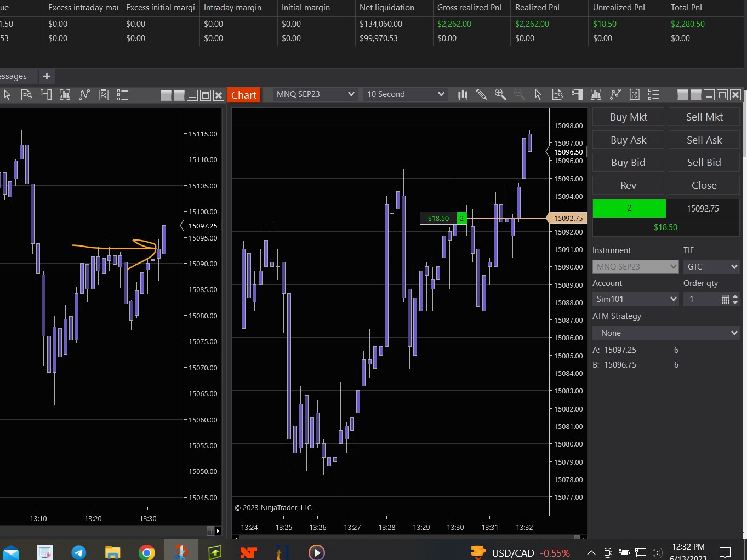Open Properties list icon in MNQ SEP23 chart toolbar
The image size is (747, 560).
[653, 94]
